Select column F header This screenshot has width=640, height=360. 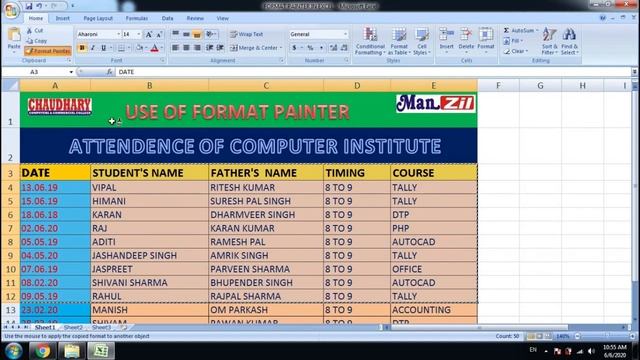pos(498,86)
